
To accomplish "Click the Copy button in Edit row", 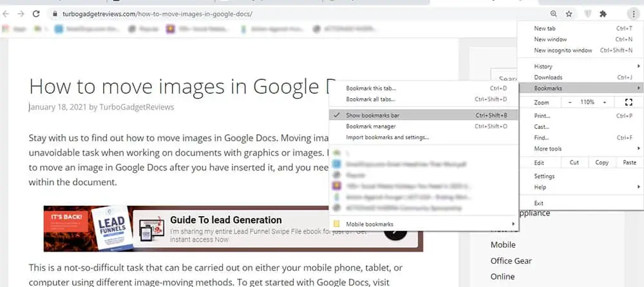I will (x=601, y=163).
